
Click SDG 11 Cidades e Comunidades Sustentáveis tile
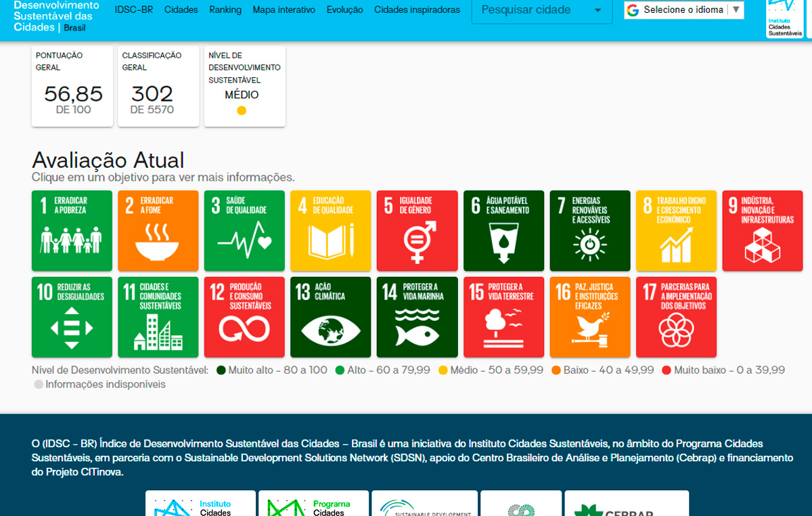(158, 317)
